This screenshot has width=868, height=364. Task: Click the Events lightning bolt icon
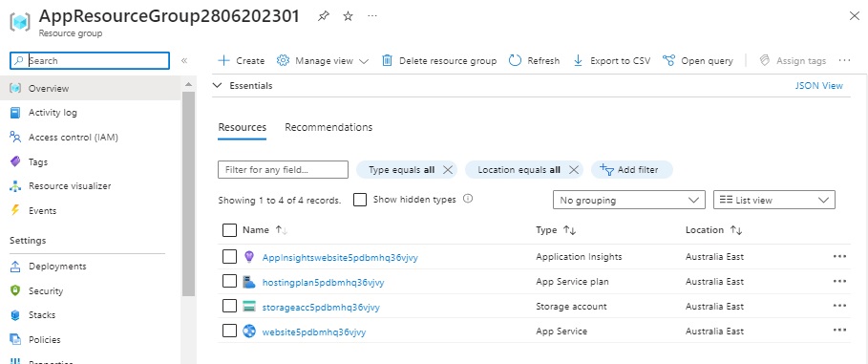[x=15, y=210]
